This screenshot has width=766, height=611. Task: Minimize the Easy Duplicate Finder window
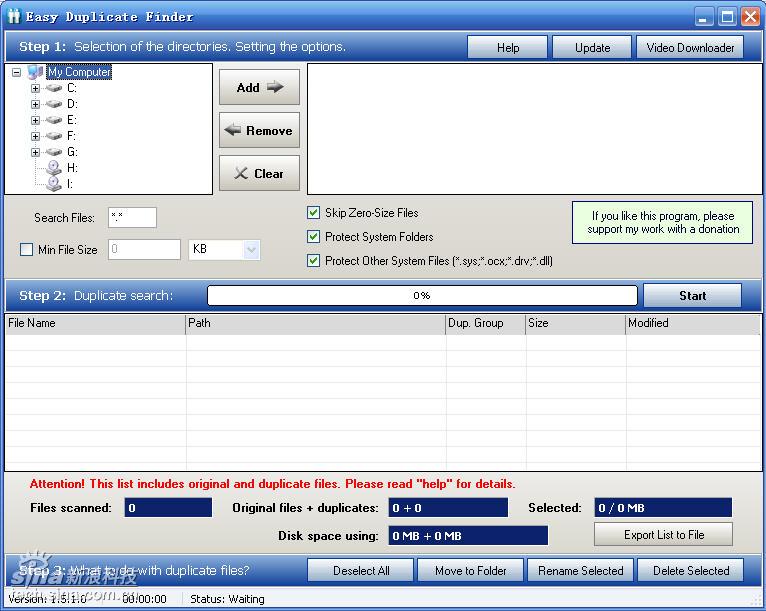pyautogui.click(x=703, y=17)
